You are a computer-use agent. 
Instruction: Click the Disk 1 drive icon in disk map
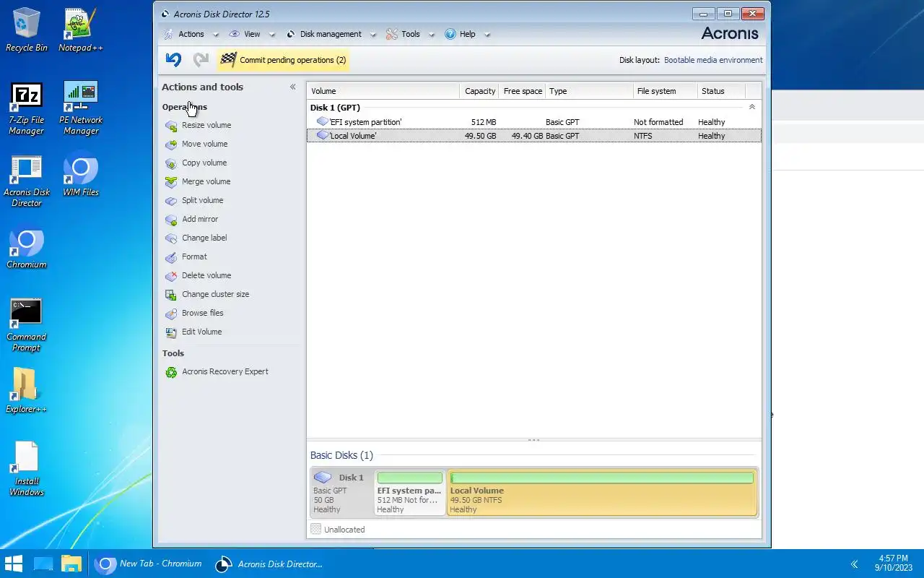click(323, 478)
